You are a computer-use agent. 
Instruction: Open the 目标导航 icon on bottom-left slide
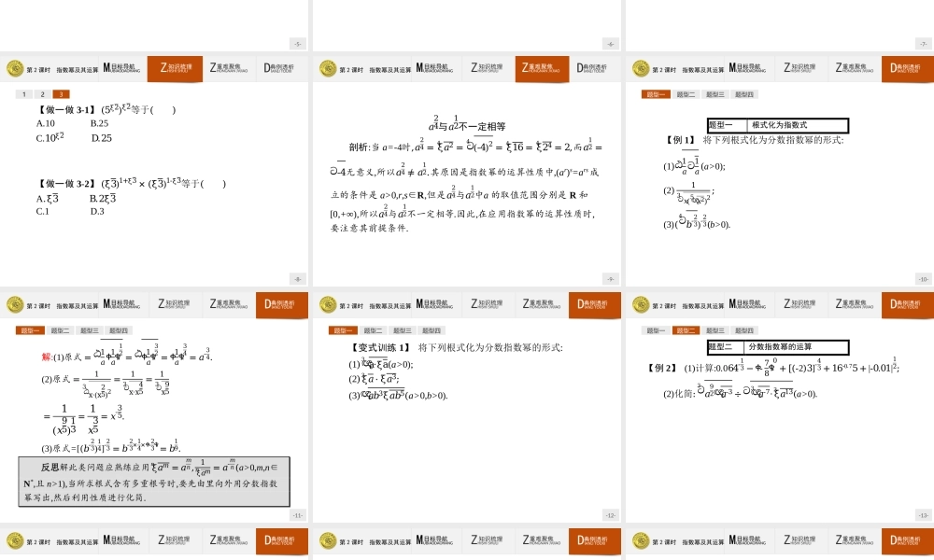pos(121,304)
